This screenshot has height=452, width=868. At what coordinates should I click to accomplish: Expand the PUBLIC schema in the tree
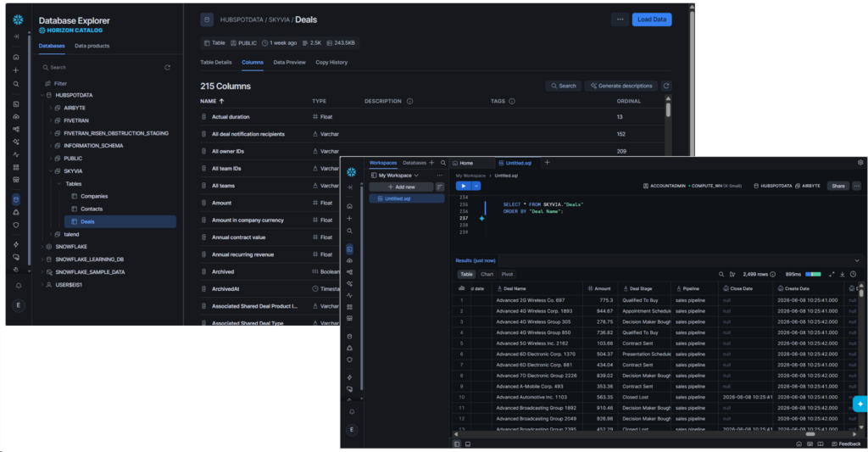coord(50,159)
